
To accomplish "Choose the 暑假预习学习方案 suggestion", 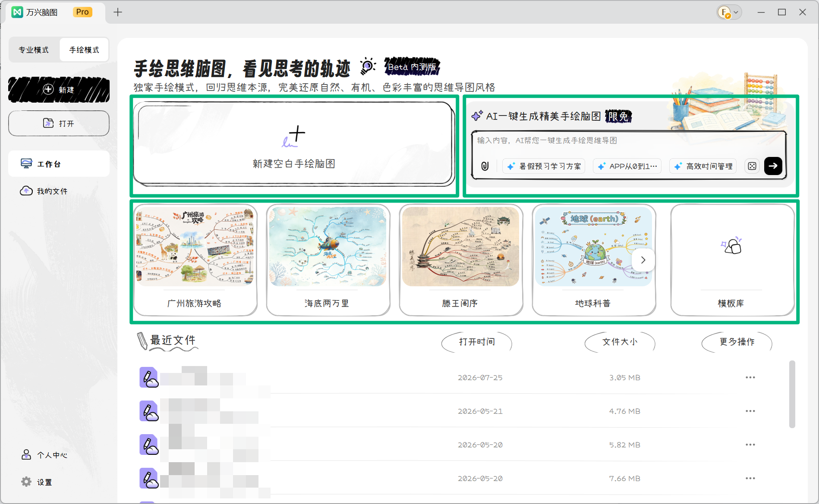I will [x=544, y=166].
